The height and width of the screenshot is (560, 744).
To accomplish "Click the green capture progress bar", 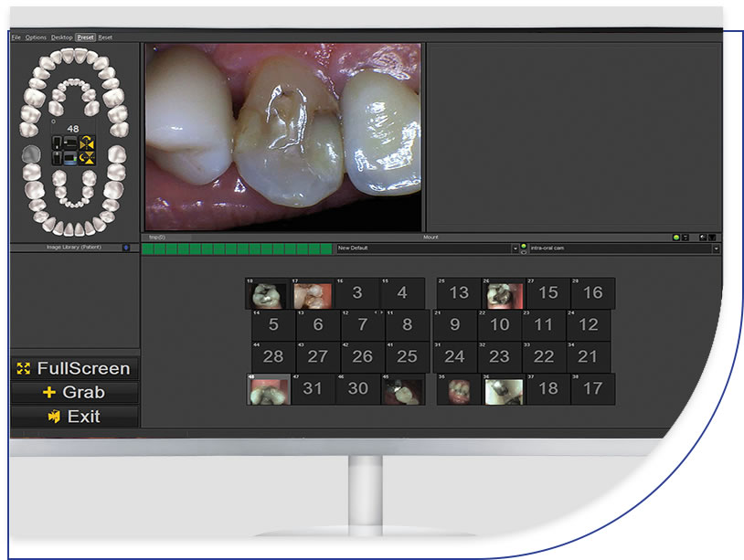I will click(x=237, y=248).
